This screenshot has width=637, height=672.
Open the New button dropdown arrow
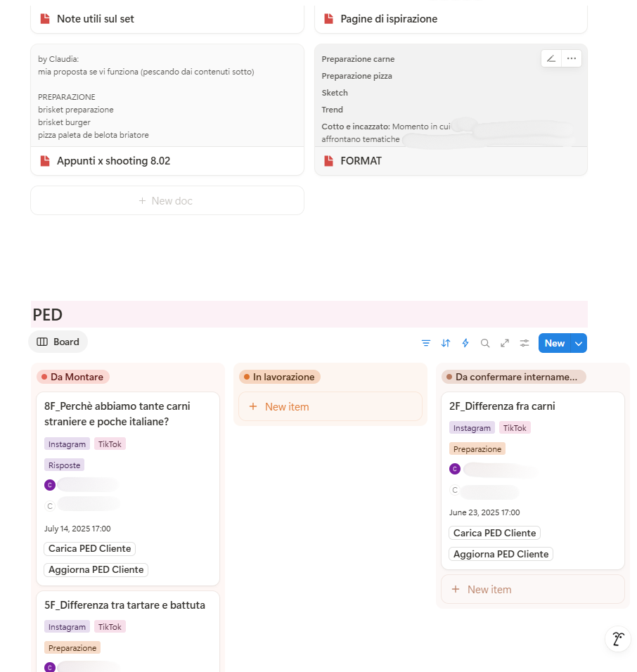[x=579, y=343]
